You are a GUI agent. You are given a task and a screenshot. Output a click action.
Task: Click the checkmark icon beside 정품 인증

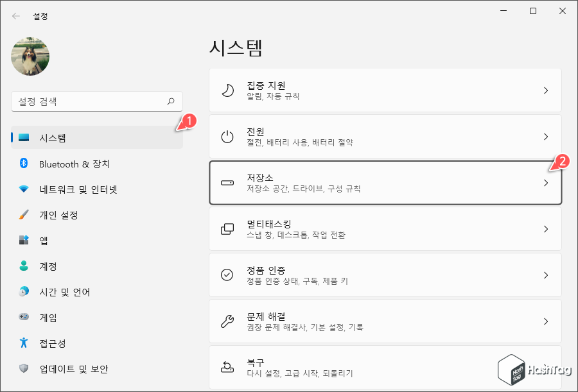coord(227,275)
